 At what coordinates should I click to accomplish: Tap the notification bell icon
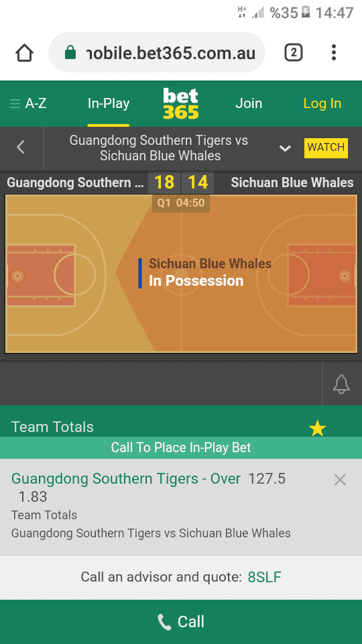coord(341,384)
